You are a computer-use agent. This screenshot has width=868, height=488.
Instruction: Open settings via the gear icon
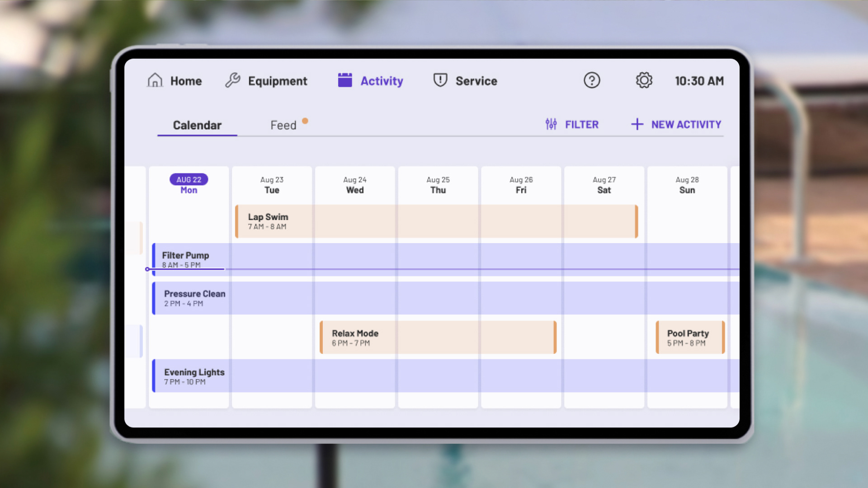pos(644,80)
